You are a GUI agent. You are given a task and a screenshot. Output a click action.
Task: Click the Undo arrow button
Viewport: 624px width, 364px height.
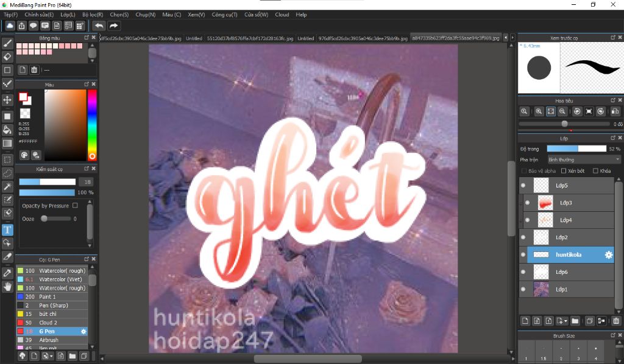click(99, 26)
